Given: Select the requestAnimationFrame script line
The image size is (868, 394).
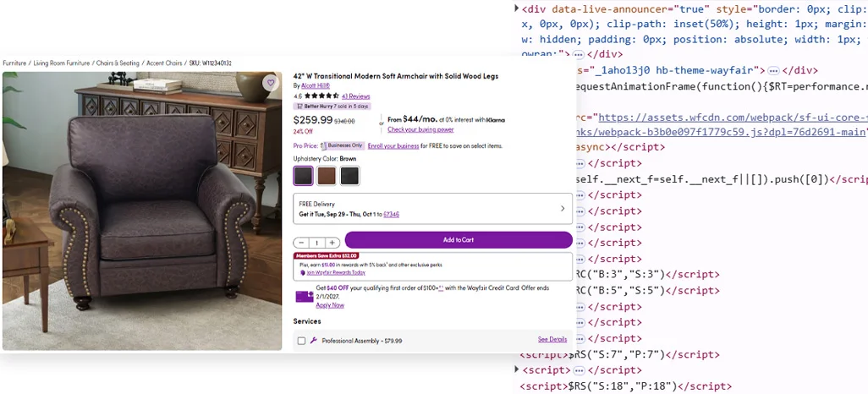Looking at the screenshot, I should (x=722, y=86).
